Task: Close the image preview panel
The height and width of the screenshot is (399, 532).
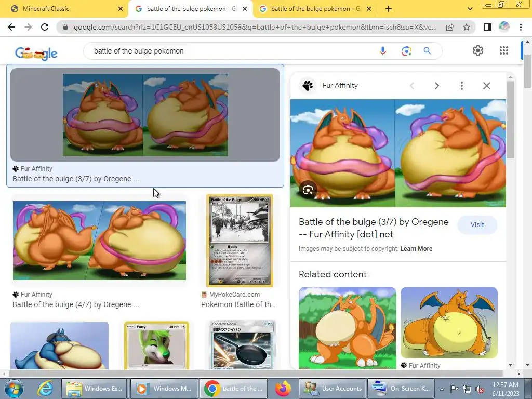Action: [486, 86]
